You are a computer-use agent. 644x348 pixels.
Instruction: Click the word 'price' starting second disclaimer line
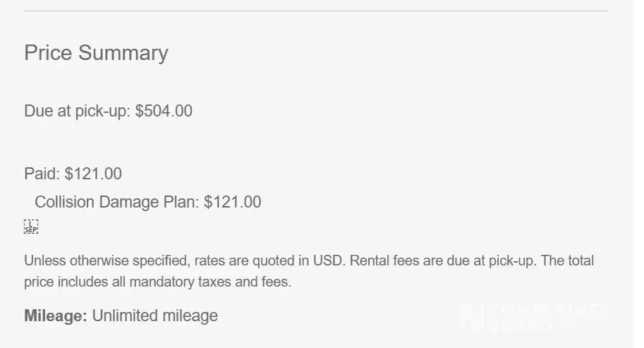coord(40,282)
